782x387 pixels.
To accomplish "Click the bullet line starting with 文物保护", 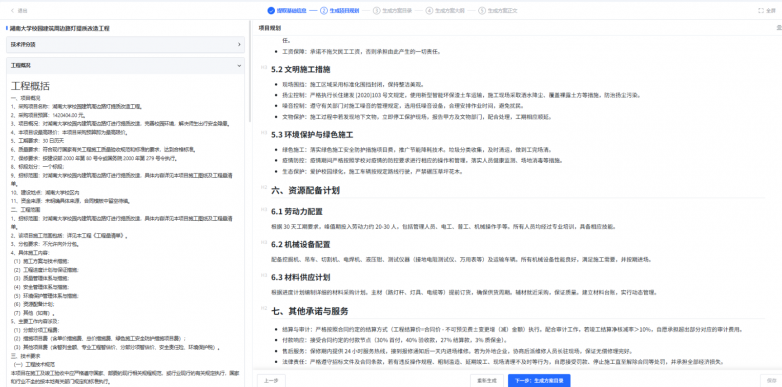I will click(416, 117).
